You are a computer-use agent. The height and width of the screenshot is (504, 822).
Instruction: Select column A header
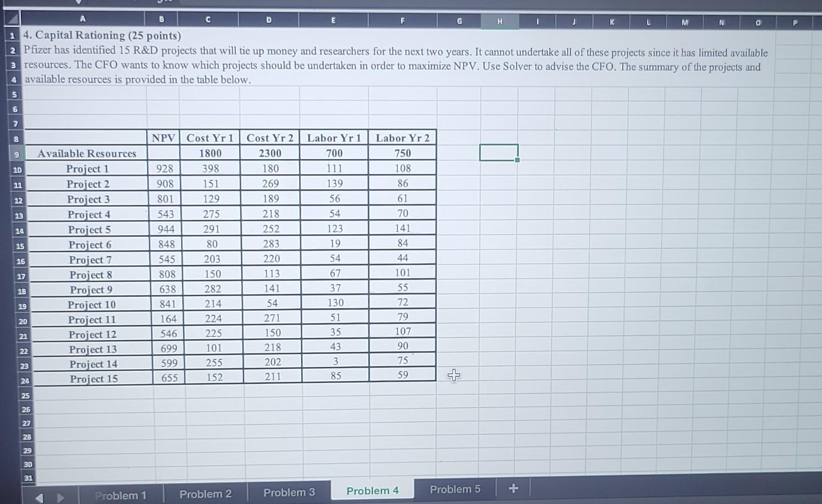pyautogui.click(x=83, y=19)
